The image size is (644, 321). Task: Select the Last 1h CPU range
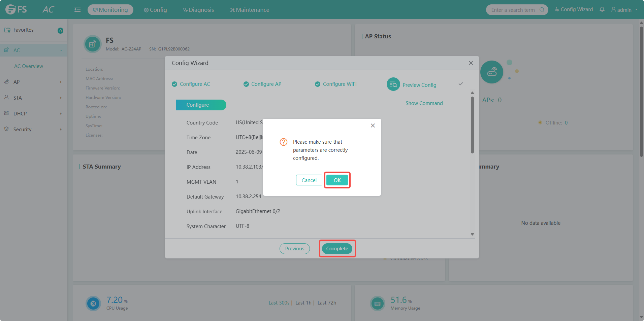[303, 303]
